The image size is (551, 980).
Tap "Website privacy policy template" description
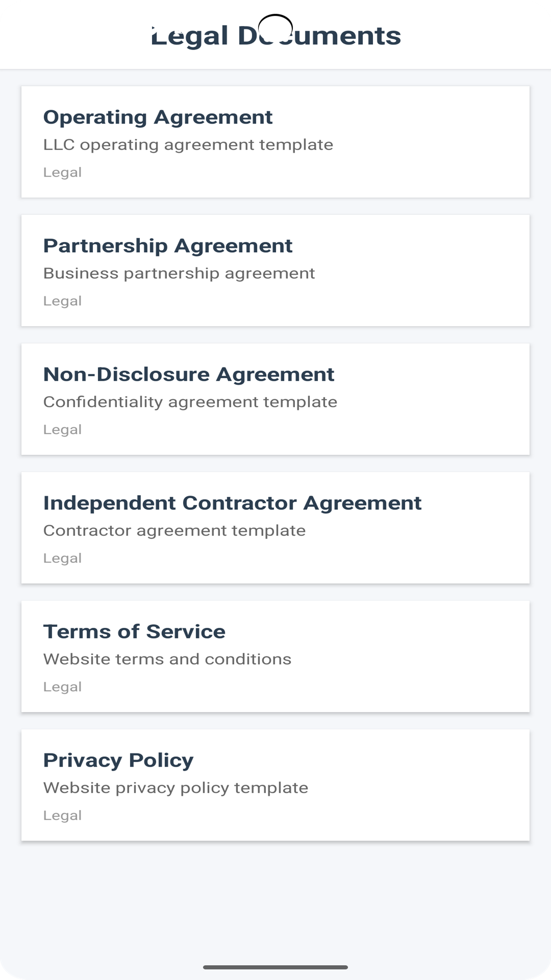176,788
